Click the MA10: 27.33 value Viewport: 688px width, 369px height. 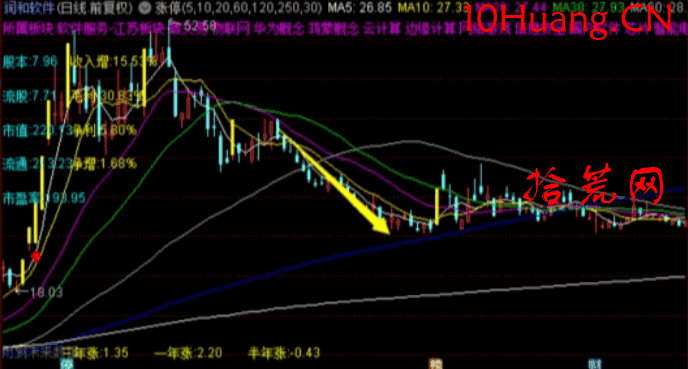tap(434, 8)
